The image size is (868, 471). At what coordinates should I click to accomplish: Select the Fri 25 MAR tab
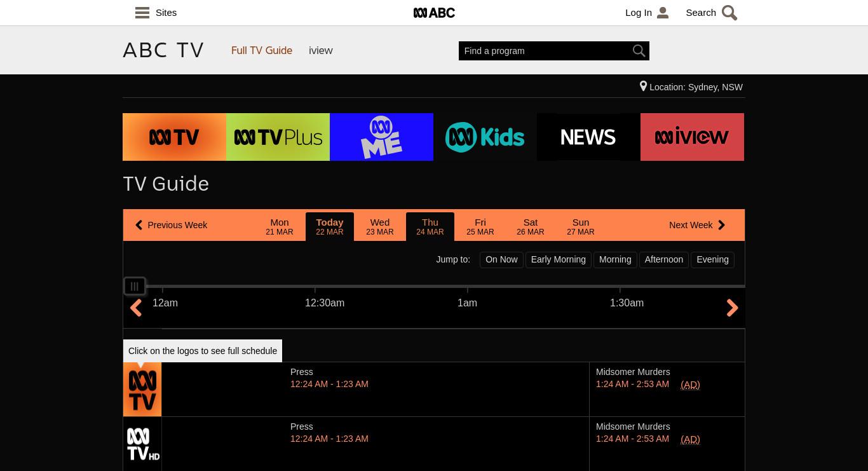click(480, 226)
